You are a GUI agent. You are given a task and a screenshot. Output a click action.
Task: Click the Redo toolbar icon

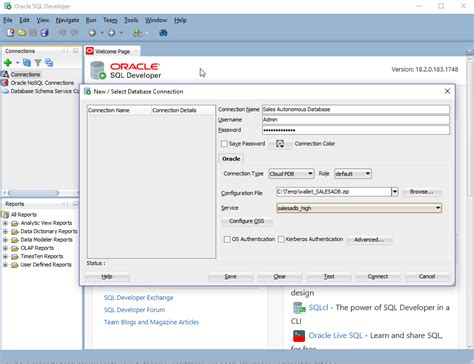pyautogui.click(x=74, y=33)
